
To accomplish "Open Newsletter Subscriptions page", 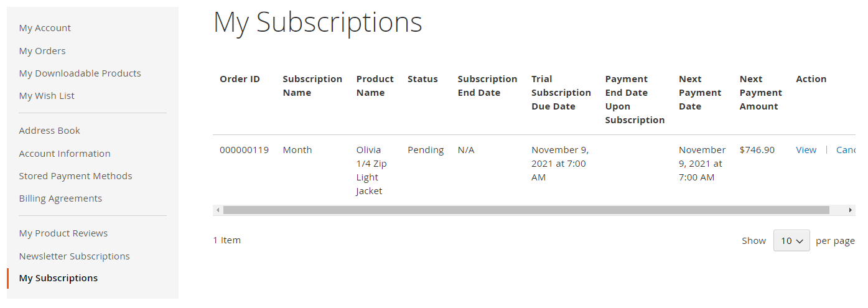I will pyautogui.click(x=75, y=256).
